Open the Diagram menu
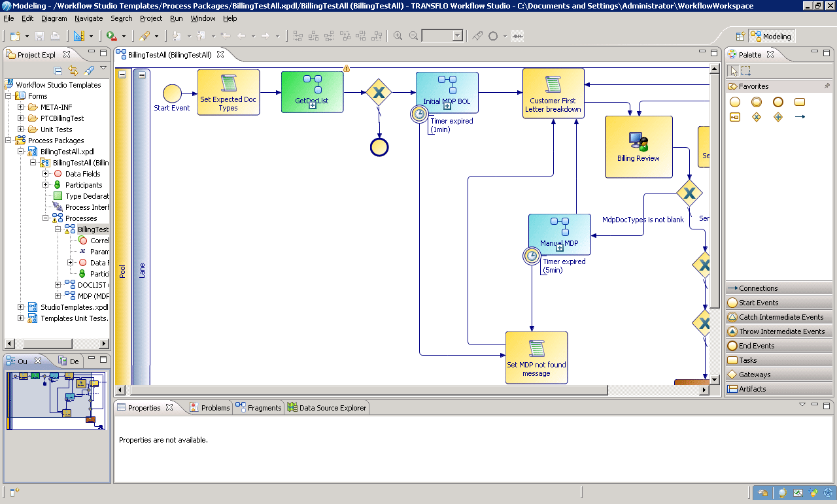 (x=54, y=18)
